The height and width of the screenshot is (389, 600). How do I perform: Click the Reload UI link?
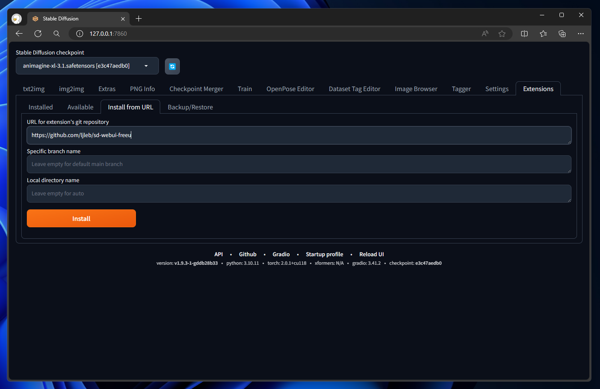coord(372,254)
